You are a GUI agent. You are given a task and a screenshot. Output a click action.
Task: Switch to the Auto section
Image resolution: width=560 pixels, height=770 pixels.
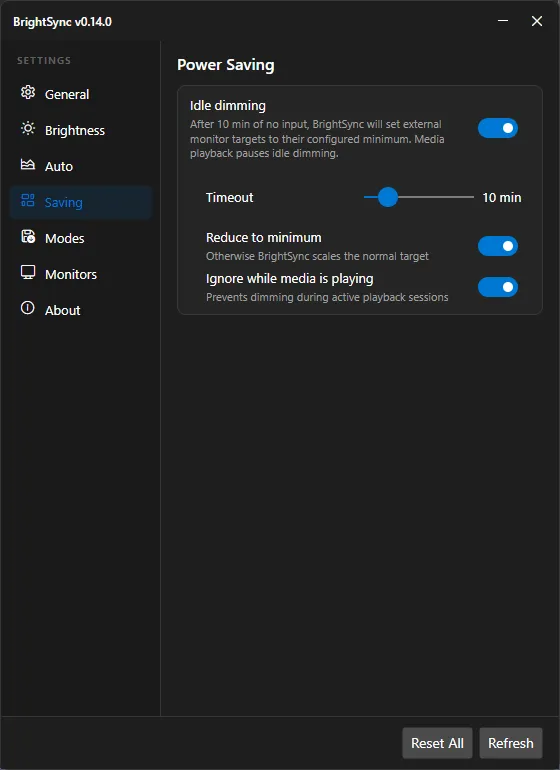coord(81,166)
